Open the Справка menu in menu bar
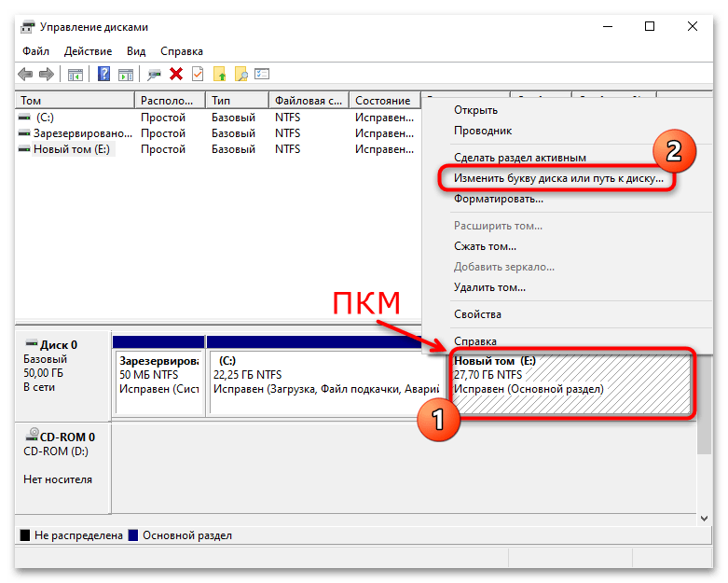This screenshot has width=728, height=583. 182,51
